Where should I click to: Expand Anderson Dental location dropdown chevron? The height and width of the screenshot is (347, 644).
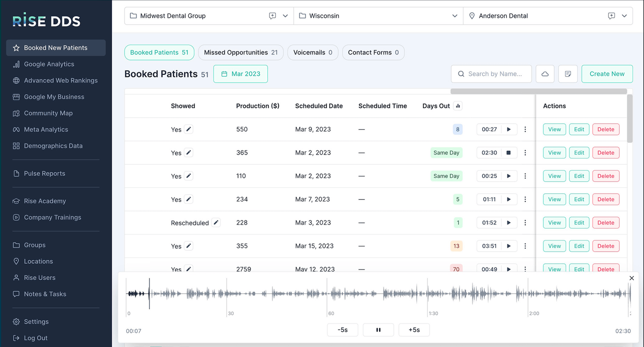point(624,16)
